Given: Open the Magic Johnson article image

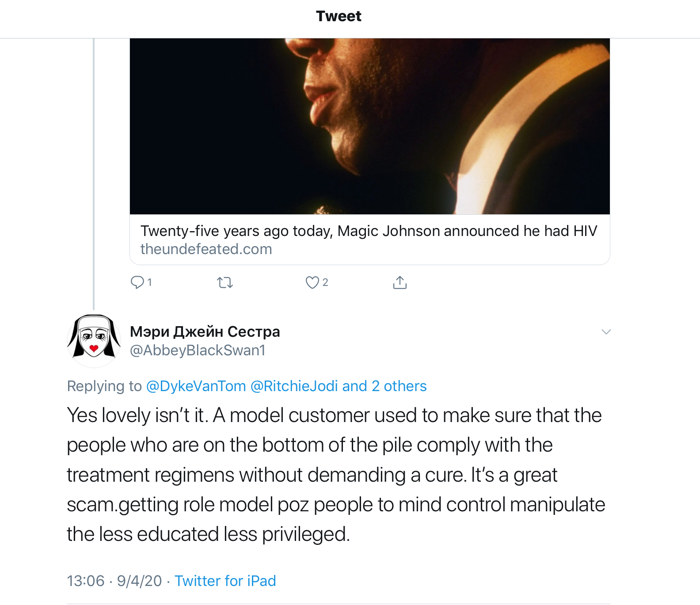Looking at the screenshot, I should (369, 126).
